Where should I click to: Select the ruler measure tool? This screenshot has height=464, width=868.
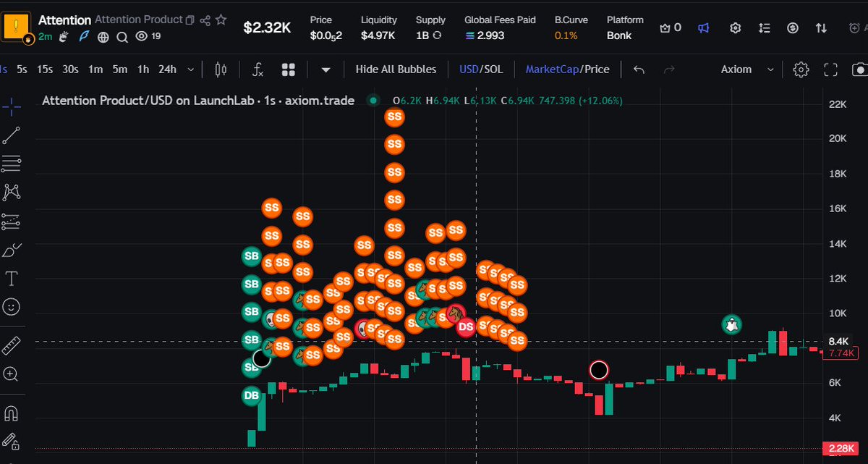(x=11, y=345)
